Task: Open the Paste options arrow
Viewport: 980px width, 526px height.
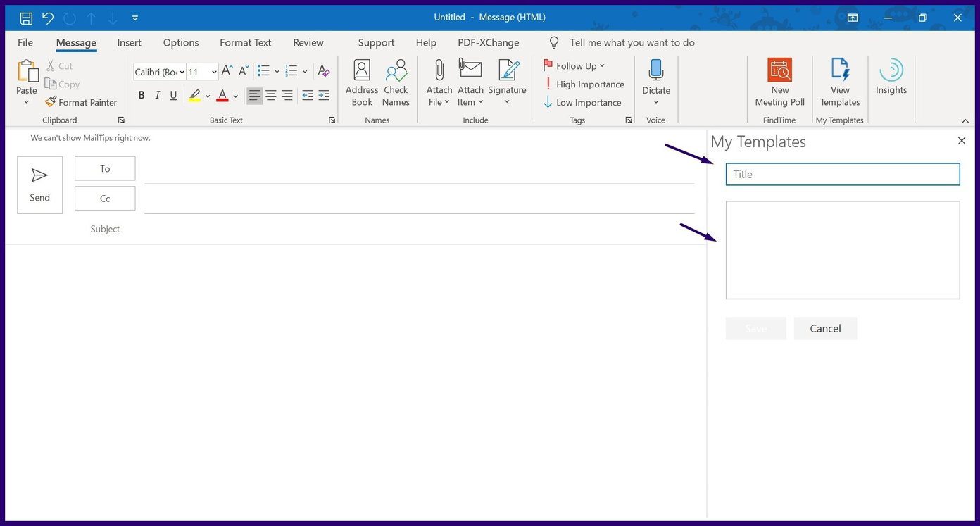Action: [27, 101]
